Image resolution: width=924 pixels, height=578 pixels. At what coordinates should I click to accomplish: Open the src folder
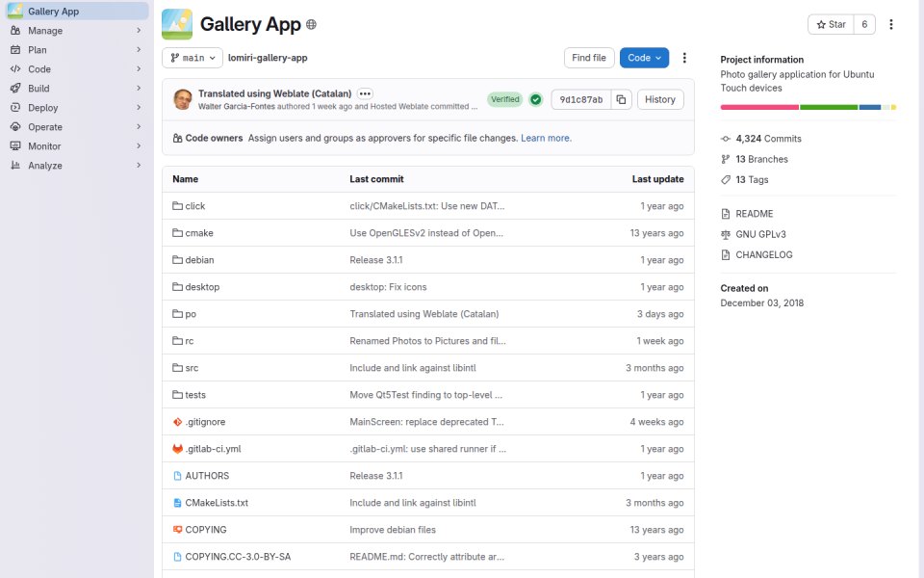[192, 368]
